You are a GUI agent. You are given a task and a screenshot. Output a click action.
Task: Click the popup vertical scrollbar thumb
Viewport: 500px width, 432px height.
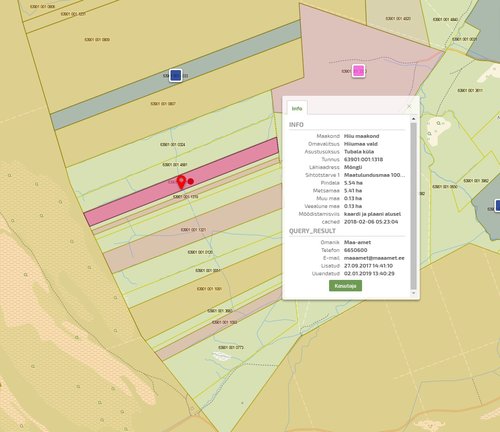[414, 206]
